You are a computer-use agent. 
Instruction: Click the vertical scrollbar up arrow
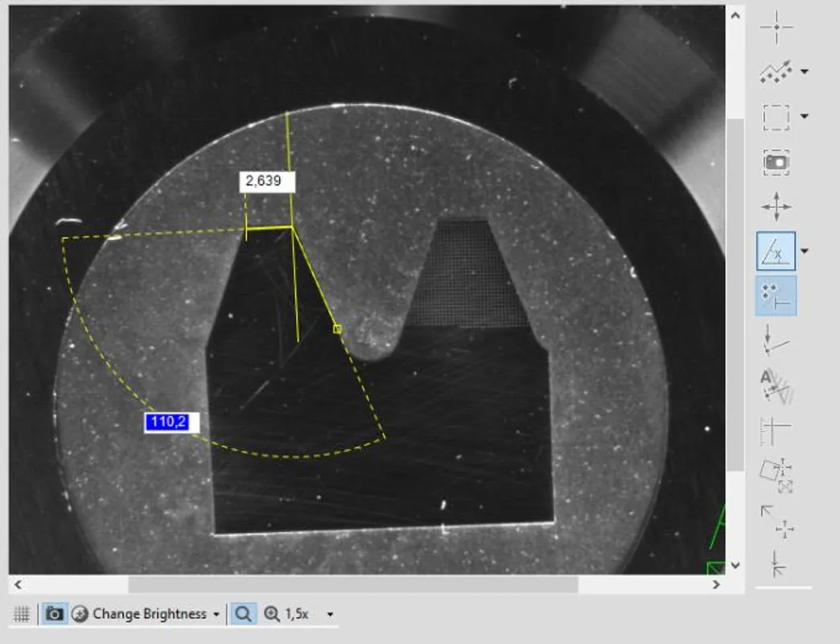pyautogui.click(x=735, y=15)
